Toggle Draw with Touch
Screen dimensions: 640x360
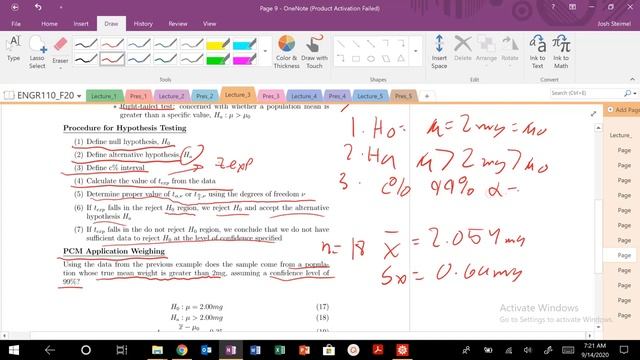314,52
